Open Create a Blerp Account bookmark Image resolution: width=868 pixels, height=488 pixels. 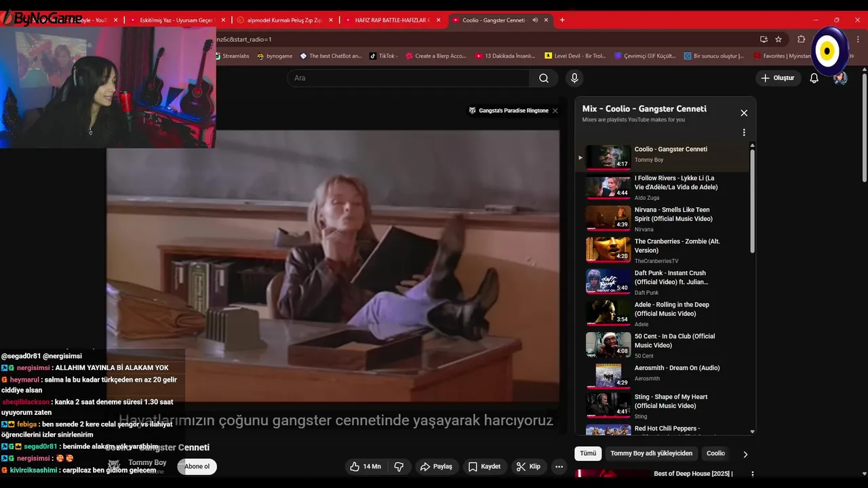pyautogui.click(x=436, y=56)
